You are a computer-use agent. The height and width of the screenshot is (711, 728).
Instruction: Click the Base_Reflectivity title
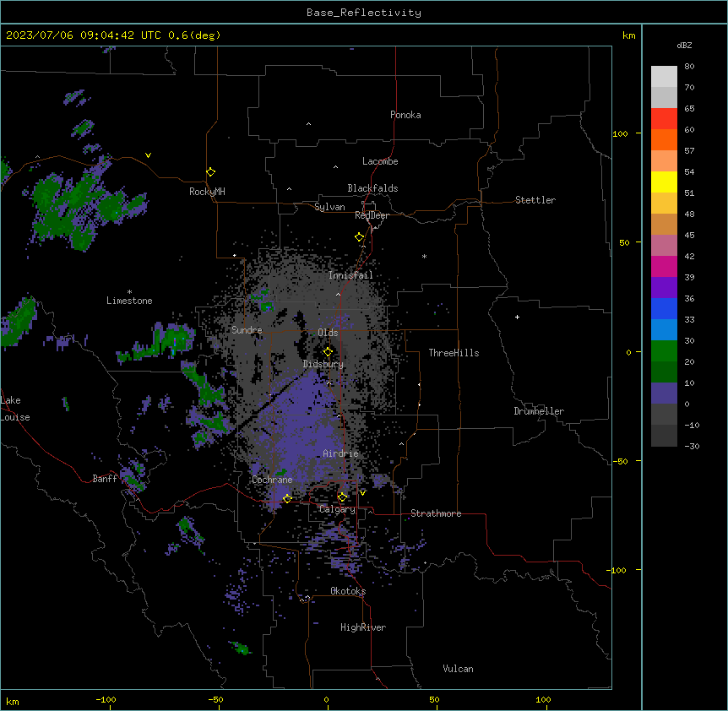(364, 13)
